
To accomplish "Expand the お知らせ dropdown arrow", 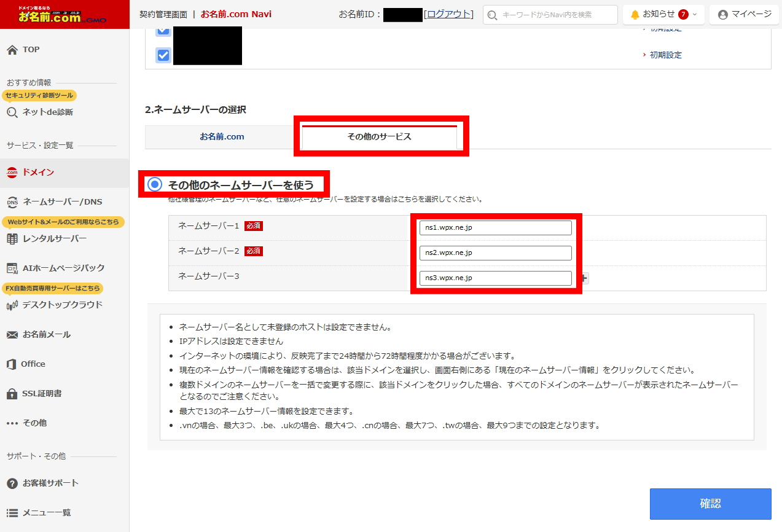I will pyautogui.click(x=695, y=14).
